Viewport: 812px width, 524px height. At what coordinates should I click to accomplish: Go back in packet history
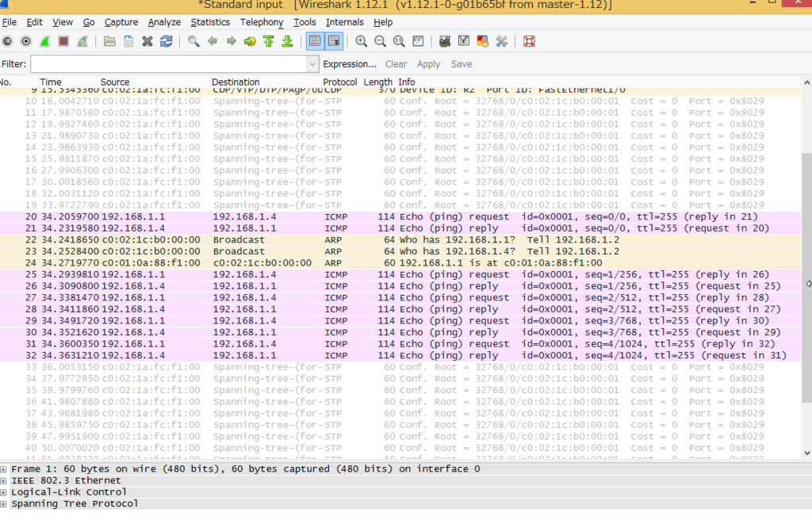pyautogui.click(x=213, y=41)
